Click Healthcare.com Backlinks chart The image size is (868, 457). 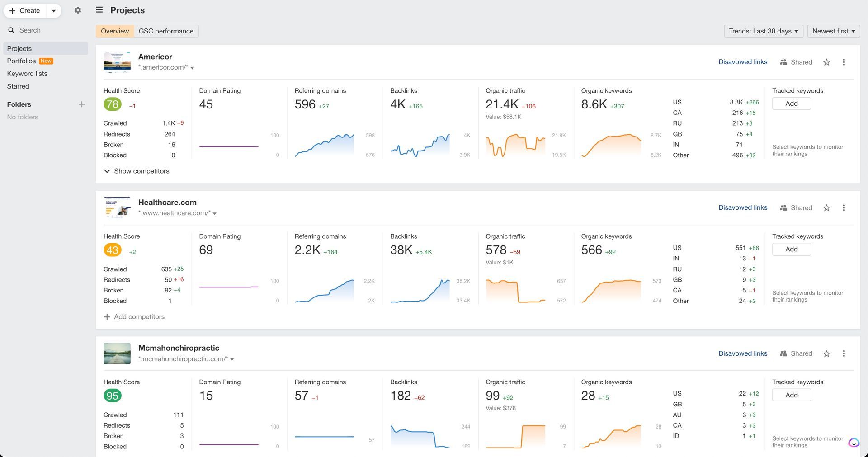pos(420,291)
